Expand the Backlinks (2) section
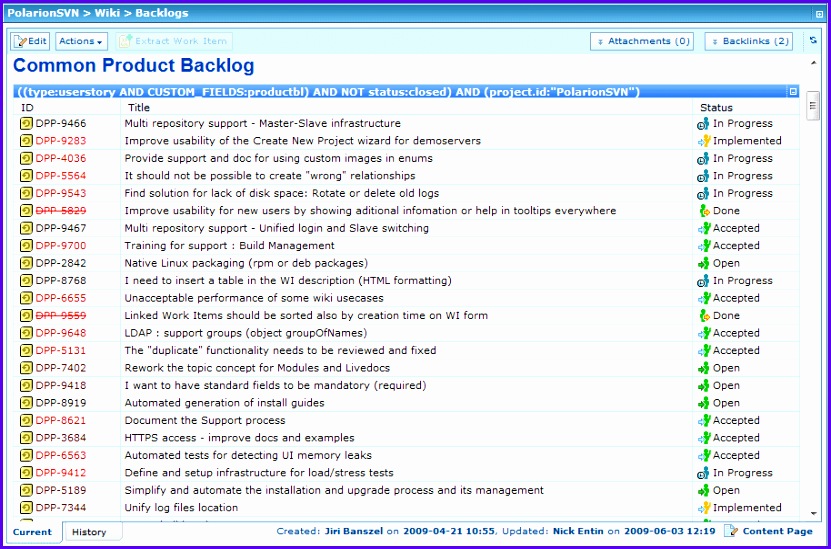This screenshot has height=549, width=831. pyautogui.click(x=748, y=41)
